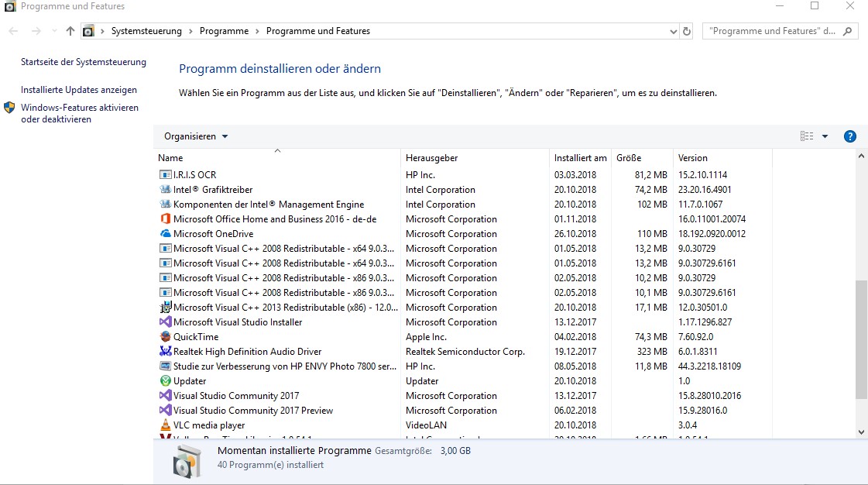Click the Realtek Audio Driver icon
The height and width of the screenshot is (485, 868).
[x=165, y=352]
